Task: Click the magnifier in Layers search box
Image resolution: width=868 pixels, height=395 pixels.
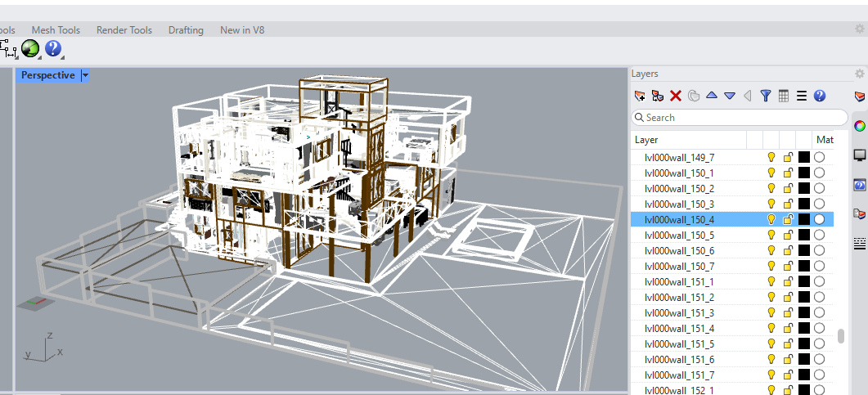Action: point(639,117)
